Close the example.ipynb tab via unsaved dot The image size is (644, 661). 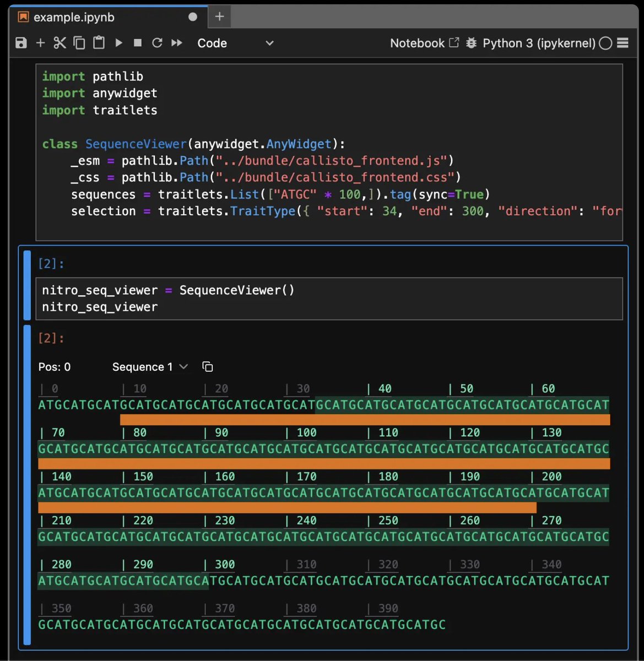(193, 17)
